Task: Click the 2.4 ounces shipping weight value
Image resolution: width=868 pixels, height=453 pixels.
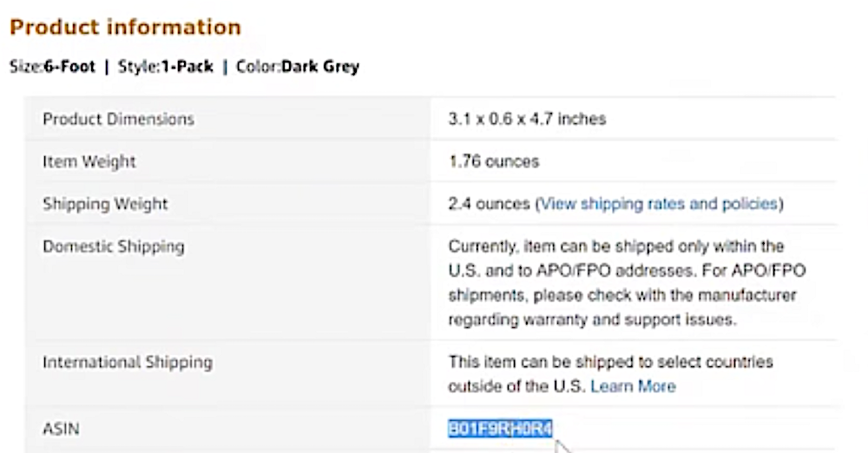Action: click(490, 204)
